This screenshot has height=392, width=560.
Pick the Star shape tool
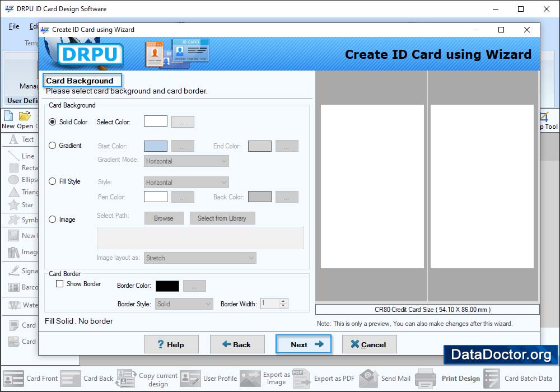(x=21, y=205)
